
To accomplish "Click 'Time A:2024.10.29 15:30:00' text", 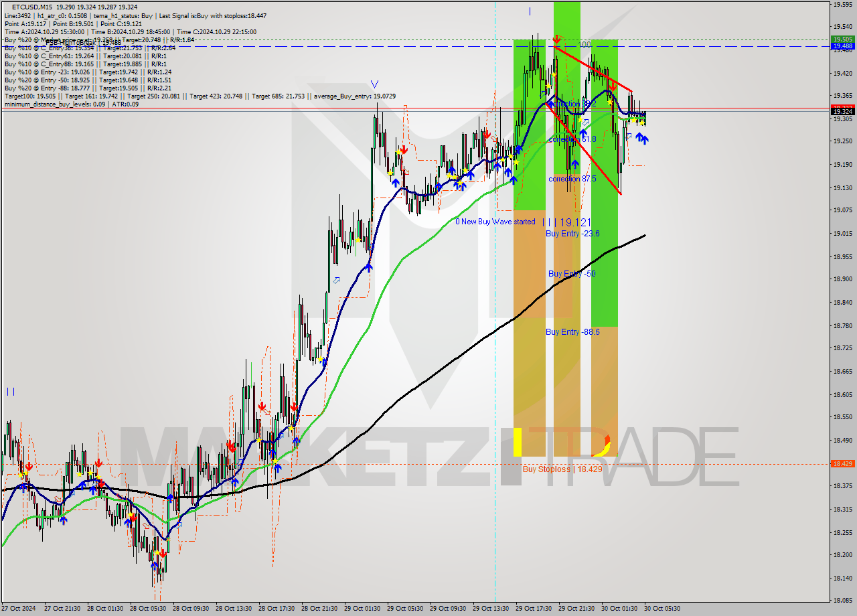I will click(x=44, y=31).
